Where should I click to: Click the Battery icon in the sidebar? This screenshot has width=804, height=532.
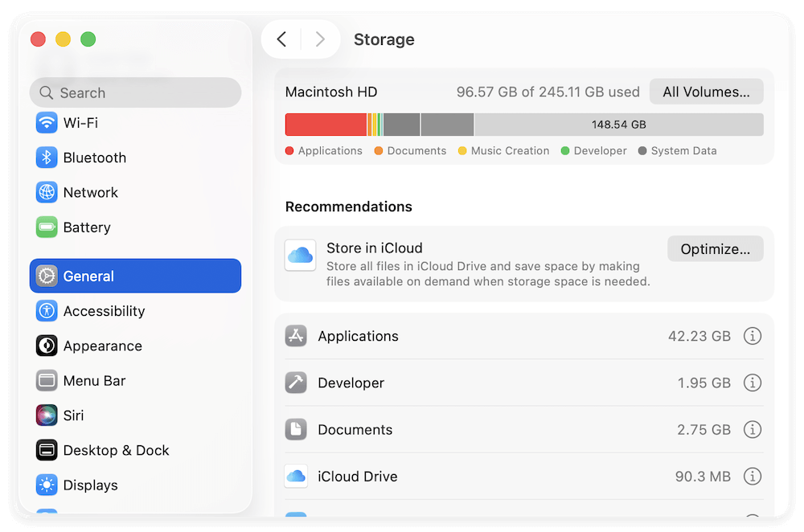tap(47, 227)
